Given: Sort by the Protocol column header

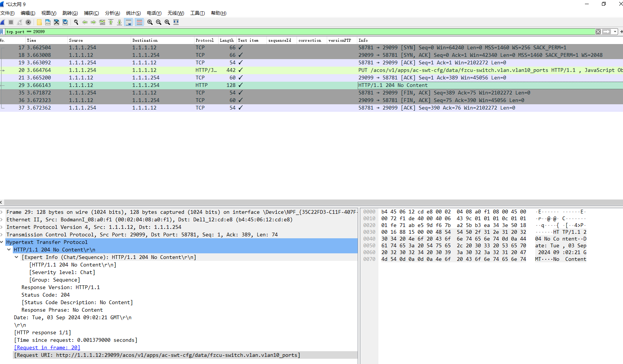Looking at the screenshot, I should tap(206, 40).
